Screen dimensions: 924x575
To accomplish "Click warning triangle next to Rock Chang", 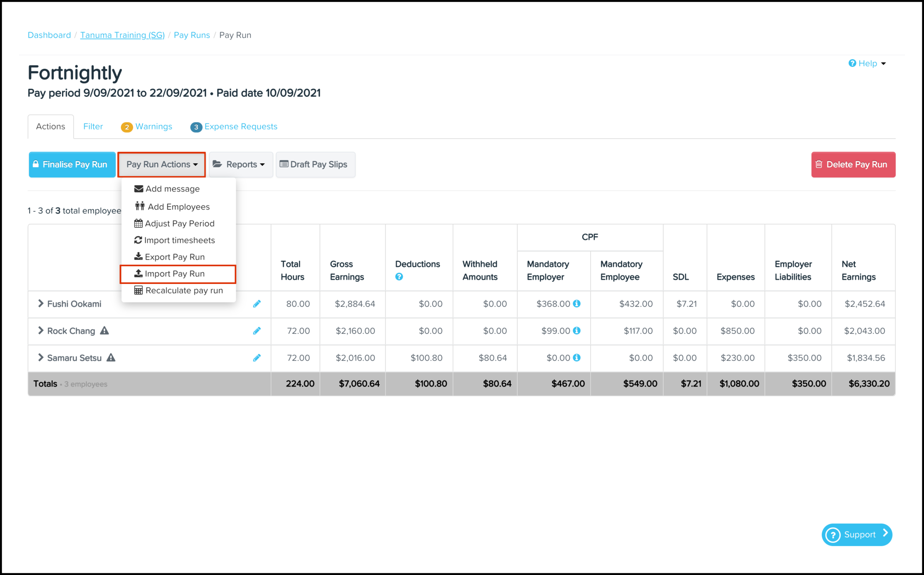I will coord(104,331).
